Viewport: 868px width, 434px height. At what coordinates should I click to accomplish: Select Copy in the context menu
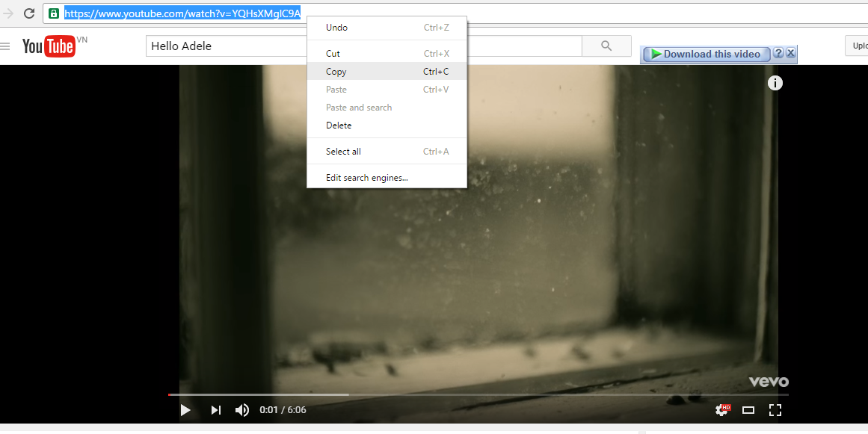387,71
